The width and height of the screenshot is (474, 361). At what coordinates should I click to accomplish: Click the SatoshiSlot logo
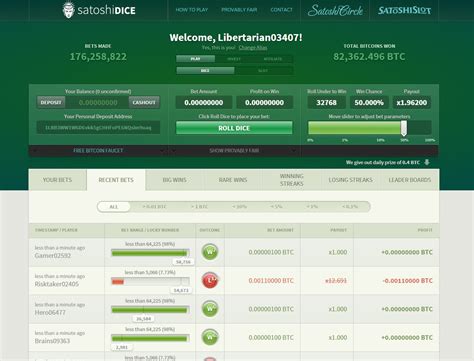(x=404, y=10)
